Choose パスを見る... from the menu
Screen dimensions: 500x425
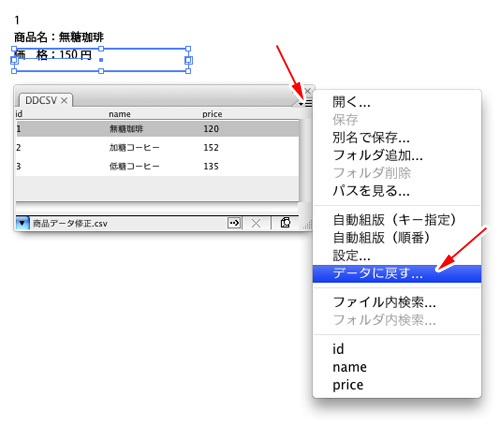[371, 191]
